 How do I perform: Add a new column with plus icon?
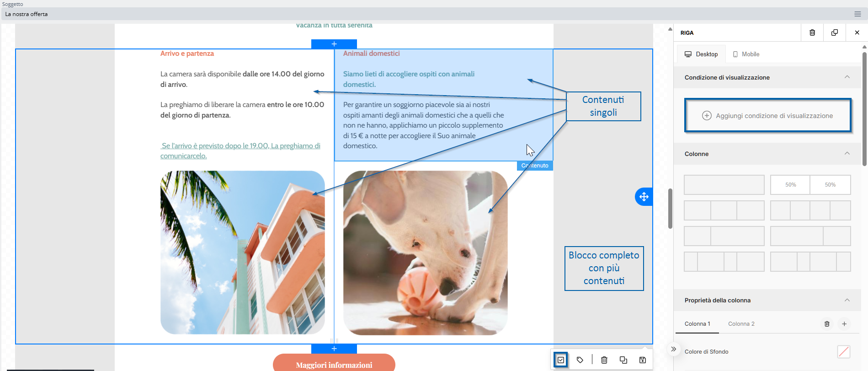point(844,324)
